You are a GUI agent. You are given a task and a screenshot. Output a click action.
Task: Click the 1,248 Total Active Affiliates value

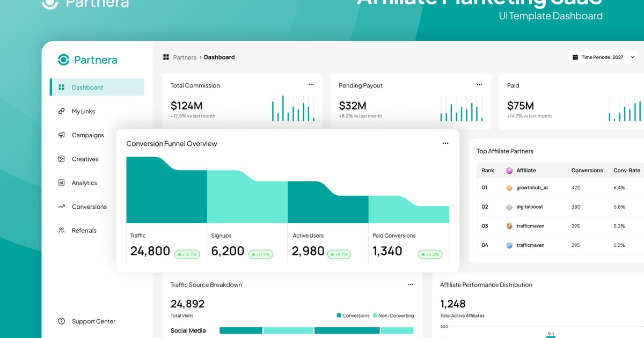(x=453, y=304)
